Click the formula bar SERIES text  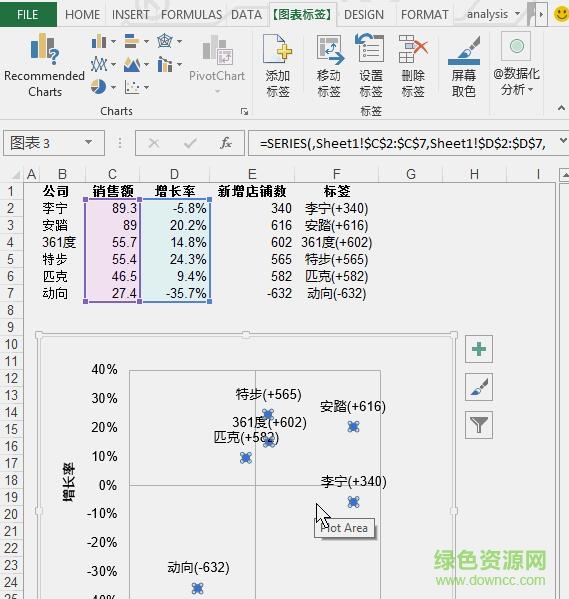click(403, 143)
